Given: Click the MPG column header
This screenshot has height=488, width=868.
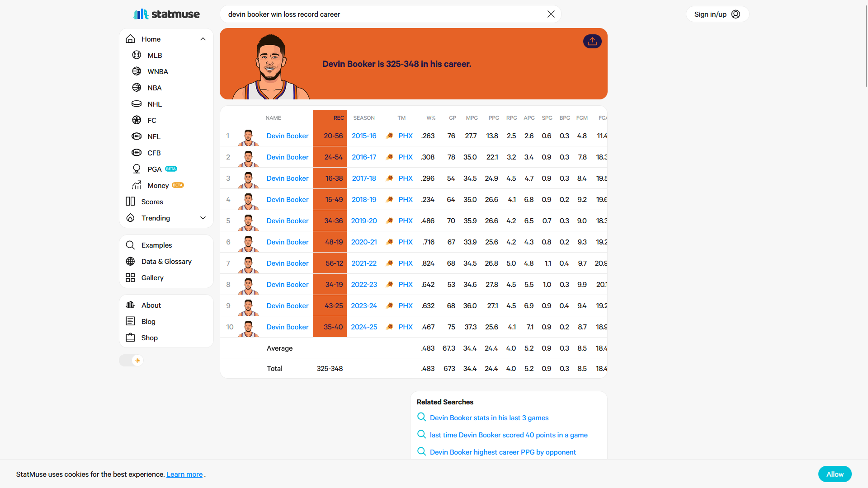Looking at the screenshot, I should [472, 118].
